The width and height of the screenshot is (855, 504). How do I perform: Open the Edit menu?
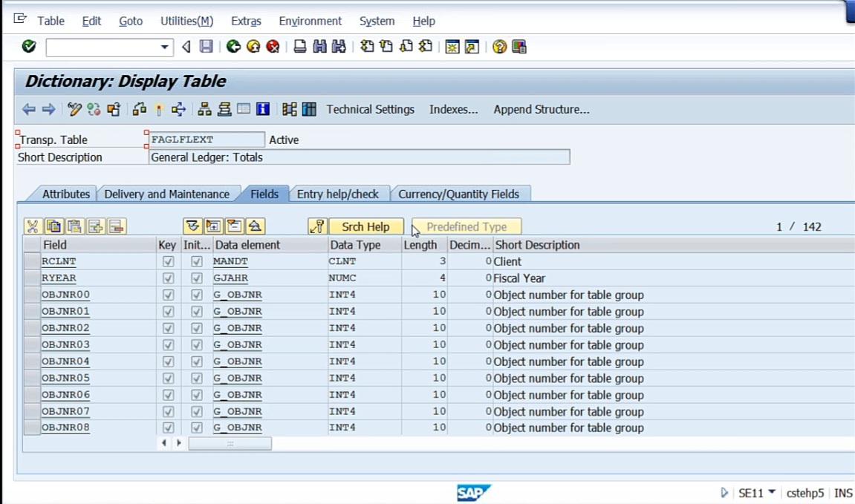(x=91, y=22)
